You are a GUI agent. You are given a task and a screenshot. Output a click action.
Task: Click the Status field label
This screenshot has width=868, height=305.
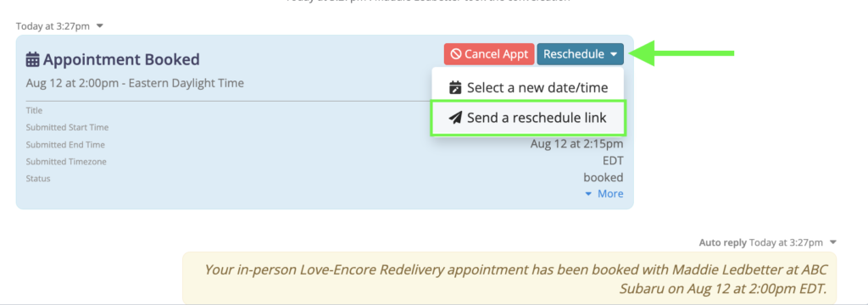(38, 179)
